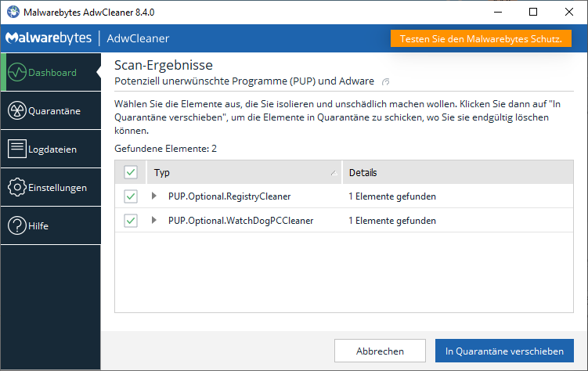
Task: Click the Quarantäne biohazard icon
Action: [x=17, y=111]
